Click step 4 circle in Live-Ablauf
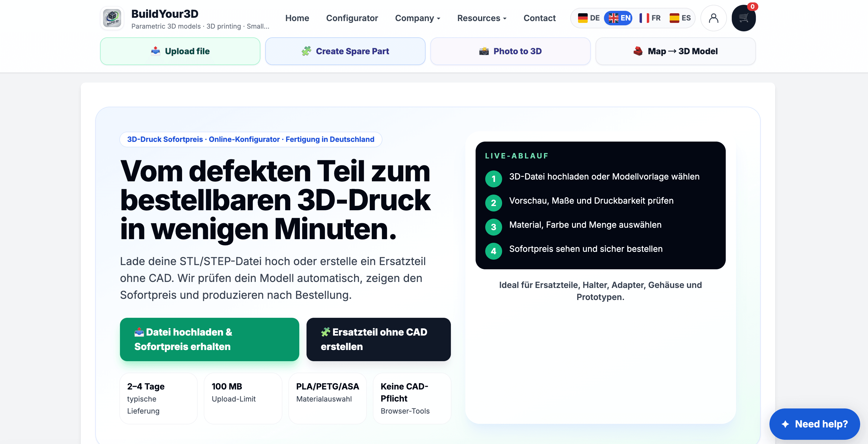The width and height of the screenshot is (868, 444). (493, 251)
